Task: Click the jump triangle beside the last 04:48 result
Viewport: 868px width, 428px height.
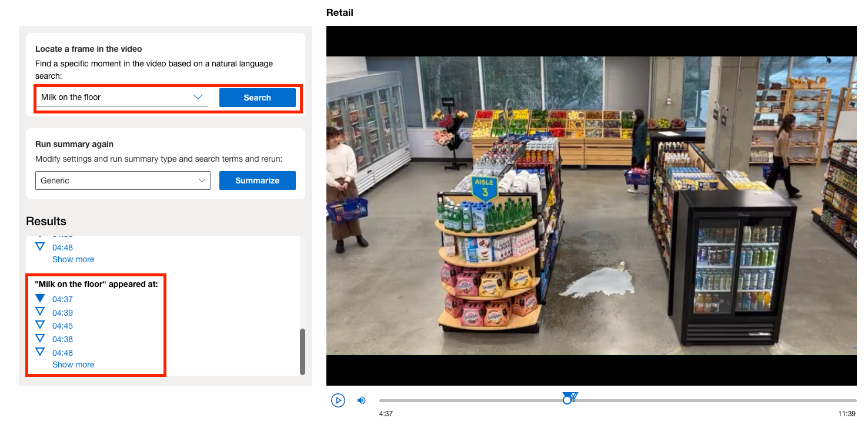Action: pyautogui.click(x=40, y=352)
